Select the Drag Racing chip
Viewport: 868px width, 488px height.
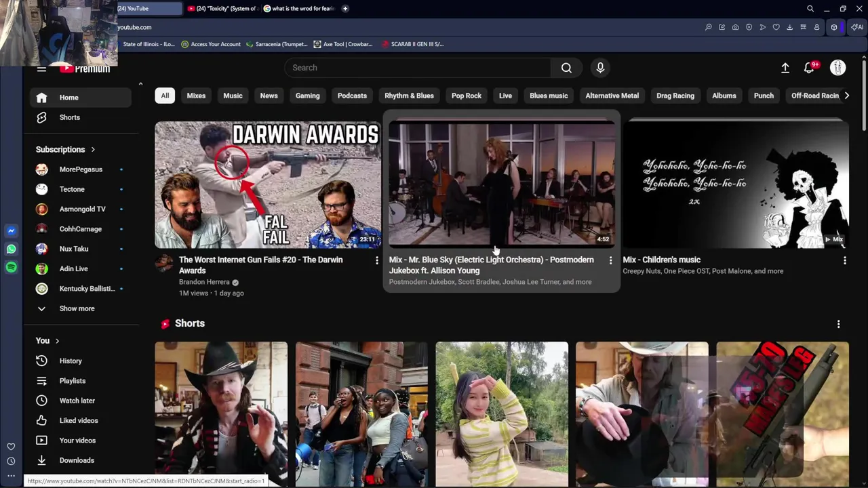coord(675,96)
